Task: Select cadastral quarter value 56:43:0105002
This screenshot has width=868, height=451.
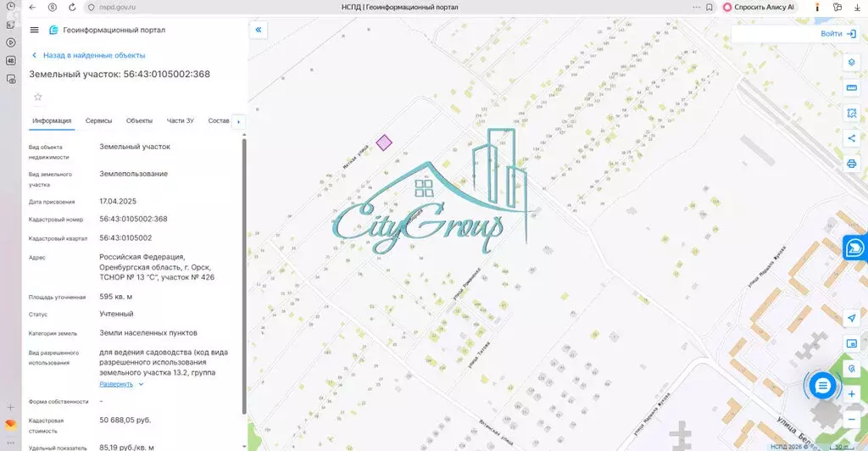Action: [x=125, y=238]
